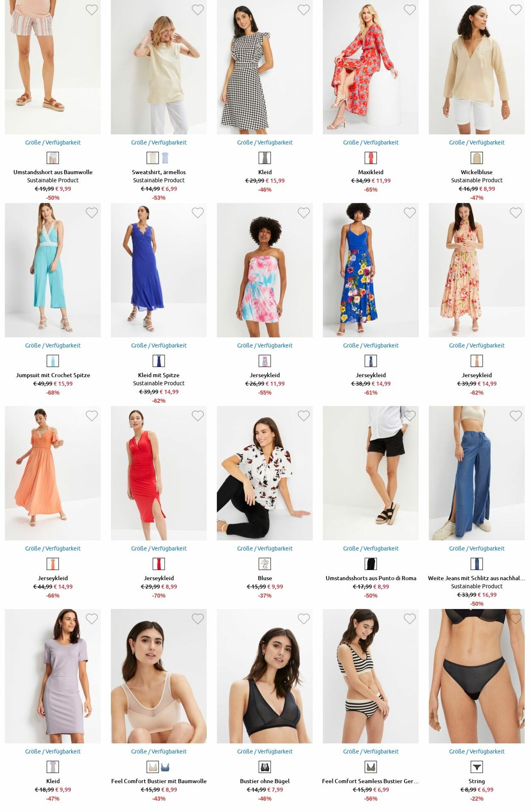Toggle wishlist heart on lilac Kleid

(92, 619)
